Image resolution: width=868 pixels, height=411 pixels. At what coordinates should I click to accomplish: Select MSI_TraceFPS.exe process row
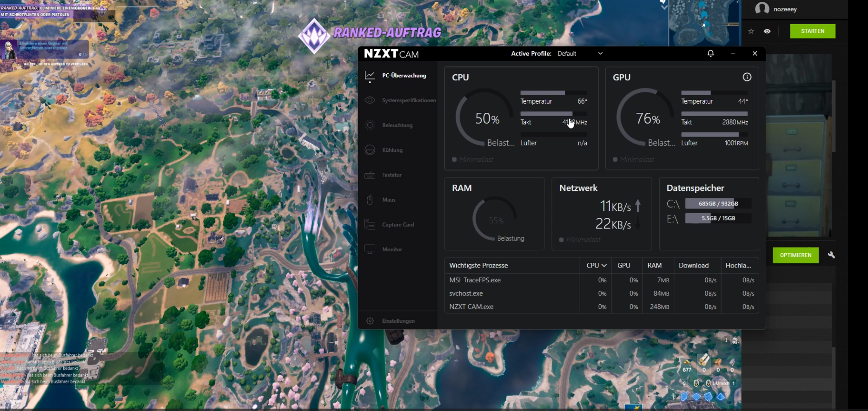pyautogui.click(x=602, y=280)
